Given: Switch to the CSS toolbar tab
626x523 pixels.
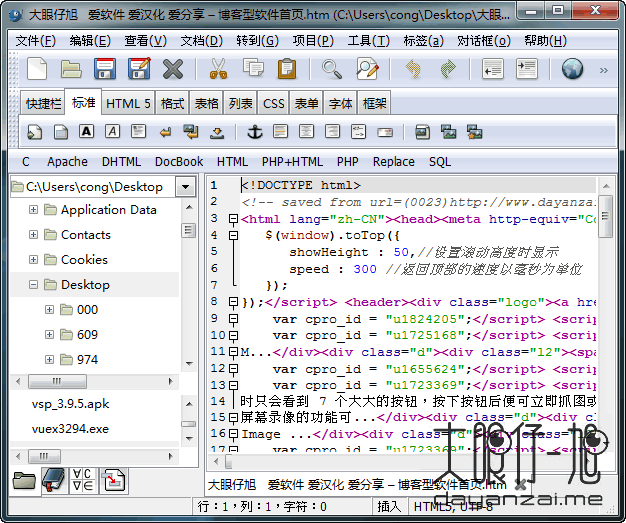Looking at the screenshot, I should (273, 103).
